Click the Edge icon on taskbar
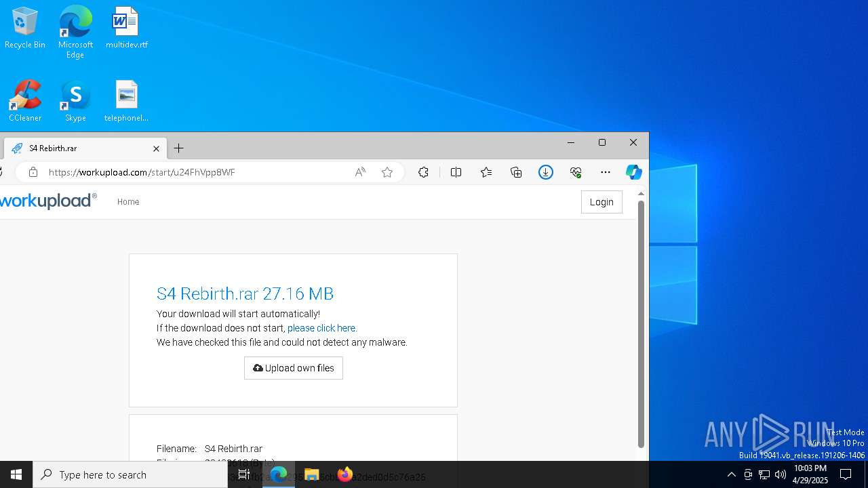This screenshot has height=488, width=868. tap(279, 474)
